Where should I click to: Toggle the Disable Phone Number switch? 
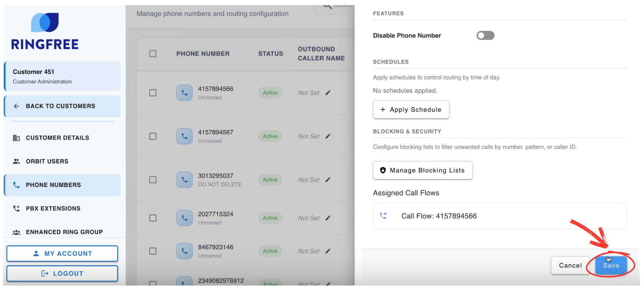(x=485, y=35)
